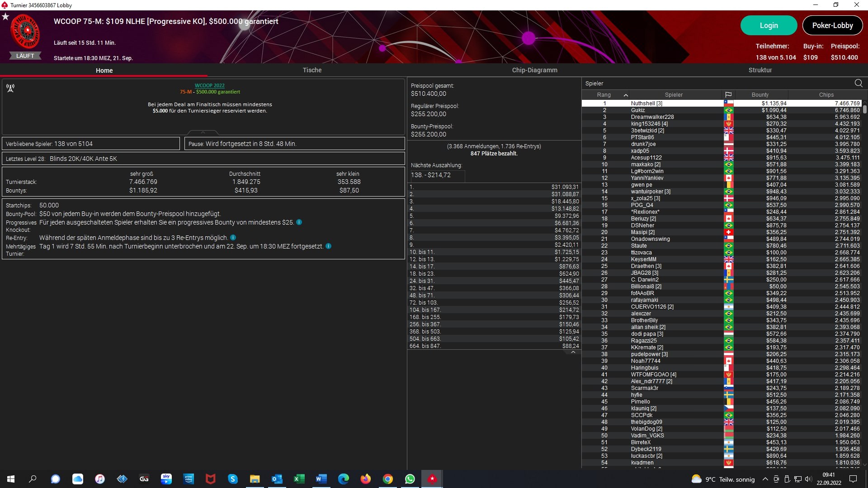Select player row YanniYankiev
This screenshot has width=868, height=488.
point(721,178)
